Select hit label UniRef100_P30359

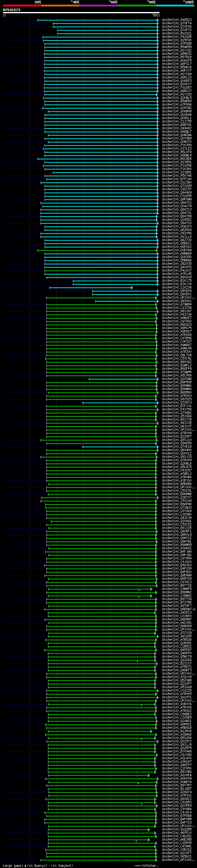pos(177,145)
